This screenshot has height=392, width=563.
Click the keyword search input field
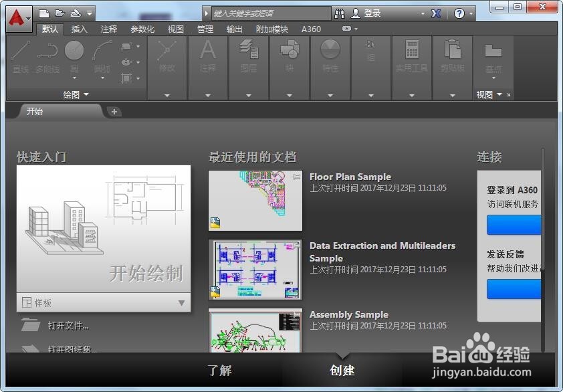[271, 13]
